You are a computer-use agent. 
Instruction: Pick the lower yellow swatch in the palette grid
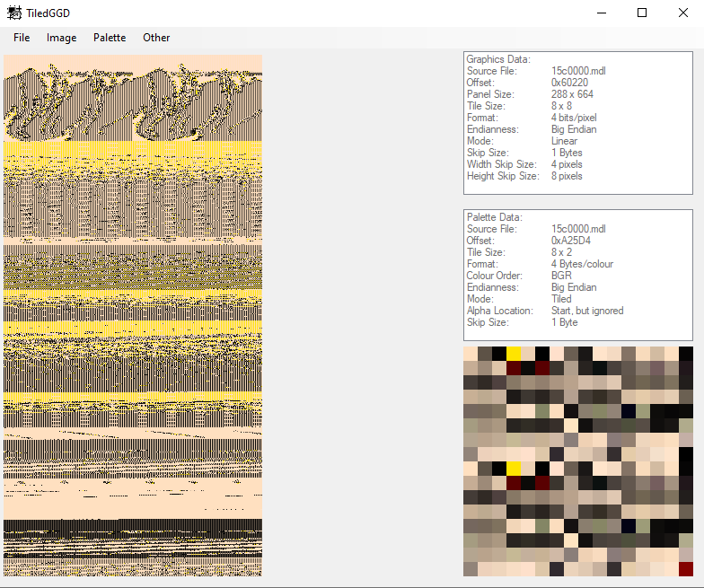pyautogui.click(x=514, y=469)
